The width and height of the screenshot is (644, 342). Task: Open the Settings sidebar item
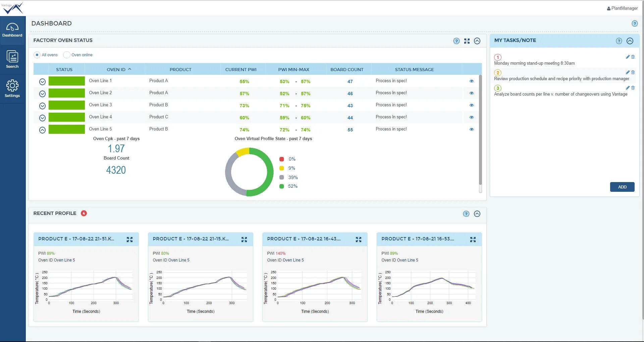click(x=12, y=89)
